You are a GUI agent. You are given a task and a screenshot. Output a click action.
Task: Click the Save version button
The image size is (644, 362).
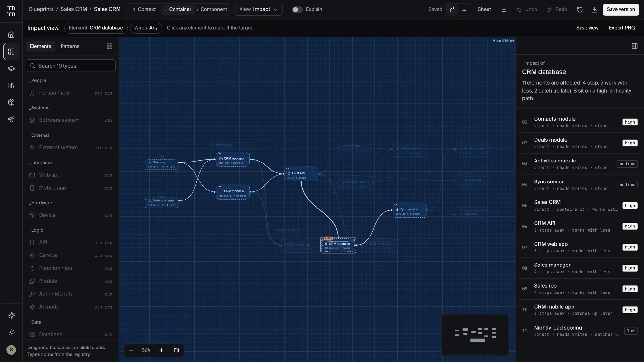620,10
